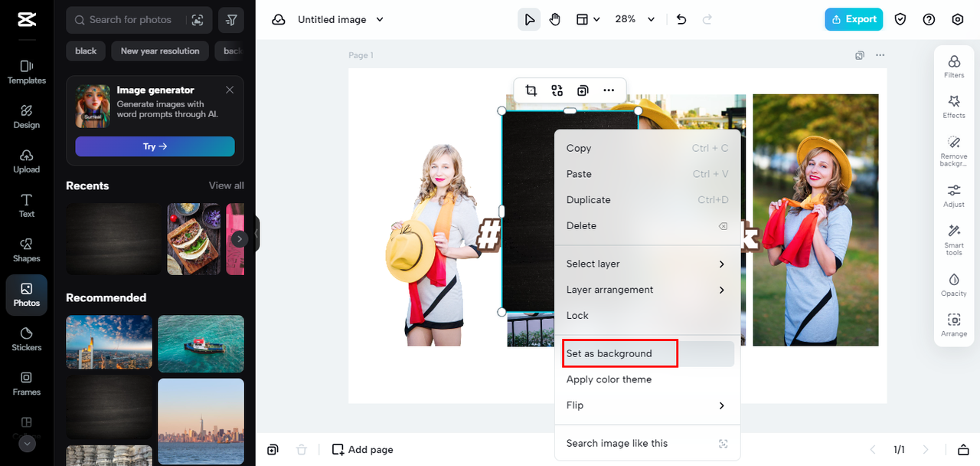This screenshot has height=466, width=980.
Task: Duplicate page icon next to Page 1
Action: 860,55
